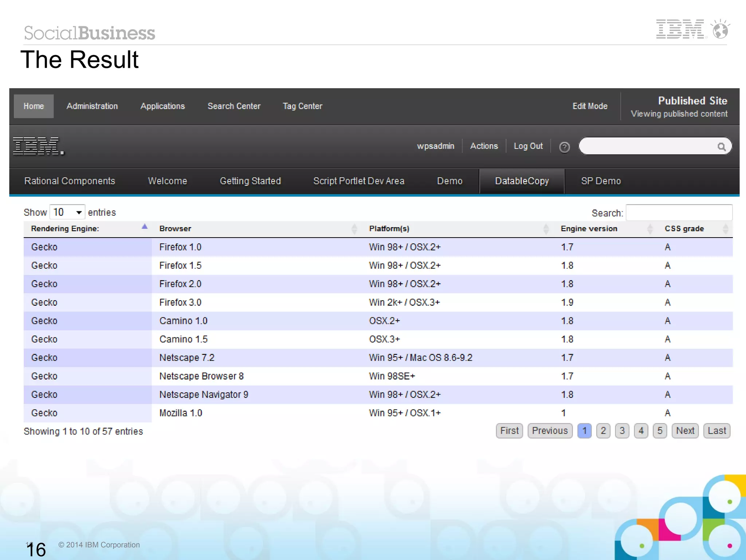This screenshot has width=746, height=560.
Task: Click the search magnifier icon
Action: [x=721, y=146]
